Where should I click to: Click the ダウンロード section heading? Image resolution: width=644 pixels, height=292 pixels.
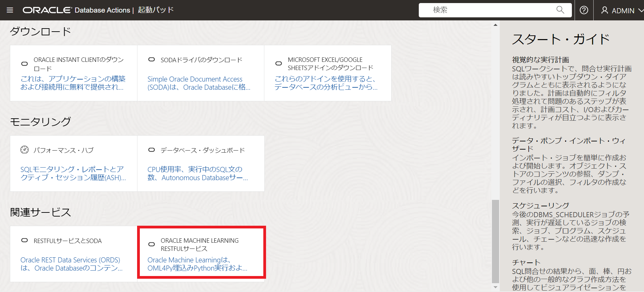click(x=40, y=31)
